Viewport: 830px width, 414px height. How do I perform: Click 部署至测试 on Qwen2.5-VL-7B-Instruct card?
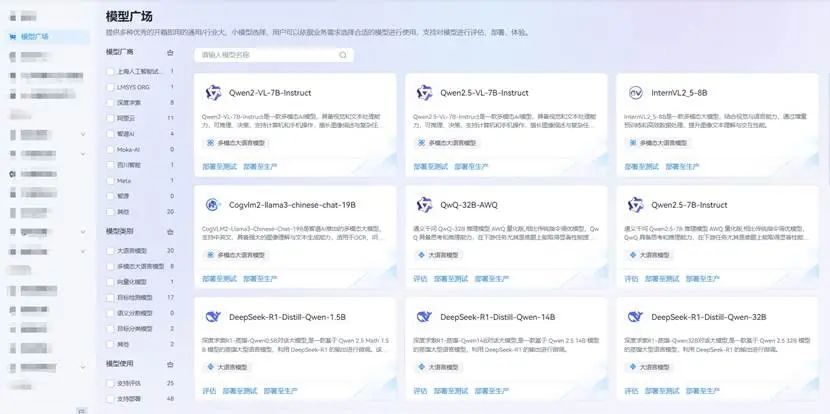(x=431, y=166)
